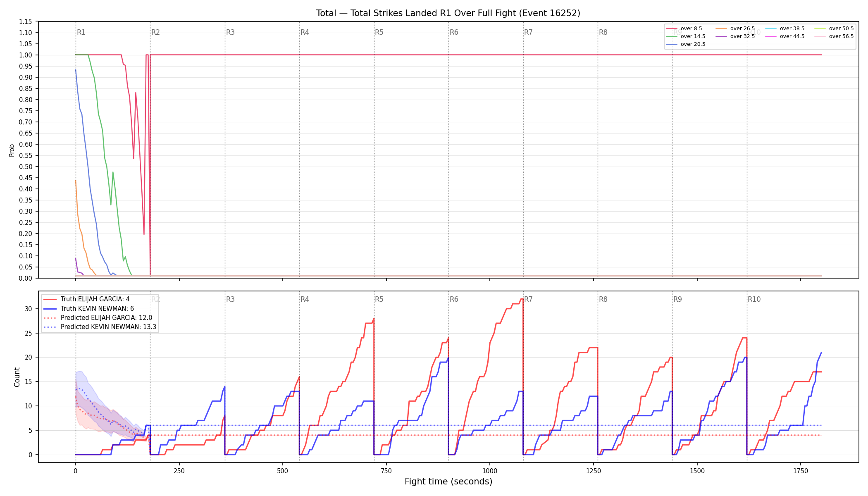The image size is (868, 496).
Task: Click the 1250 tick on the fight time axis
Action: click(x=594, y=471)
